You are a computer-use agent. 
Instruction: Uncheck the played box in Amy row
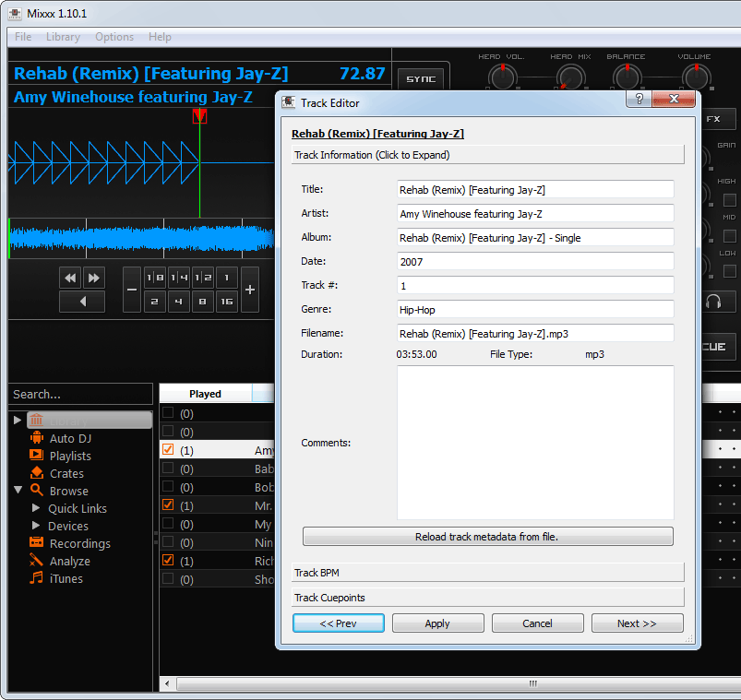click(x=168, y=449)
